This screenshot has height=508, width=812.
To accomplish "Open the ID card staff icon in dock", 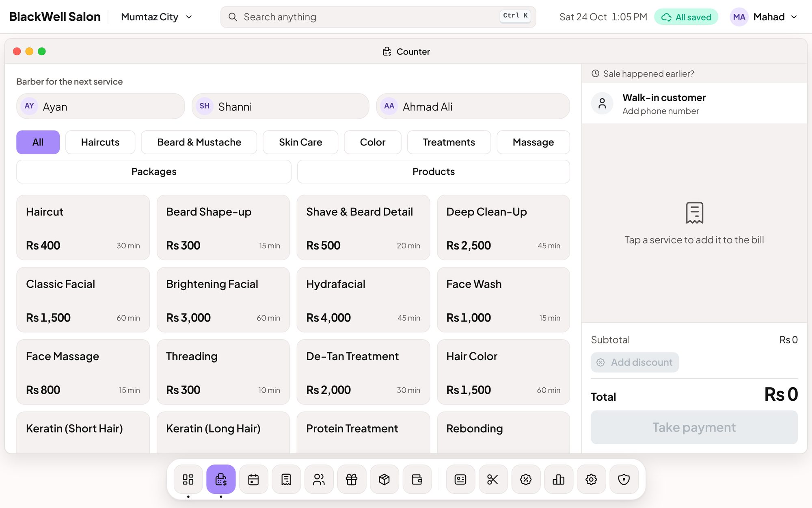I will [x=460, y=479].
